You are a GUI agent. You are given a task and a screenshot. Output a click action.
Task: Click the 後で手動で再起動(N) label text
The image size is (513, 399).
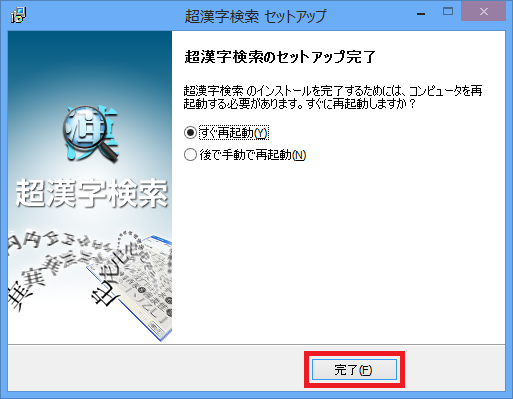click(253, 155)
